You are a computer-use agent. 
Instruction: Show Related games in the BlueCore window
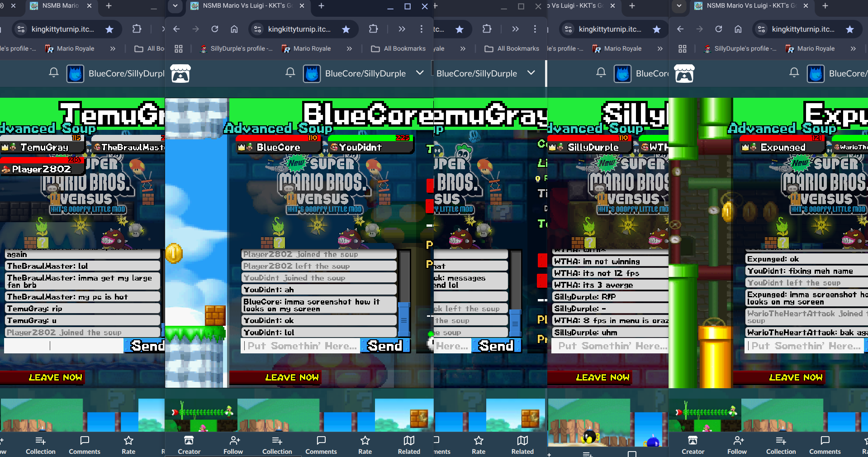tap(409, 445)
